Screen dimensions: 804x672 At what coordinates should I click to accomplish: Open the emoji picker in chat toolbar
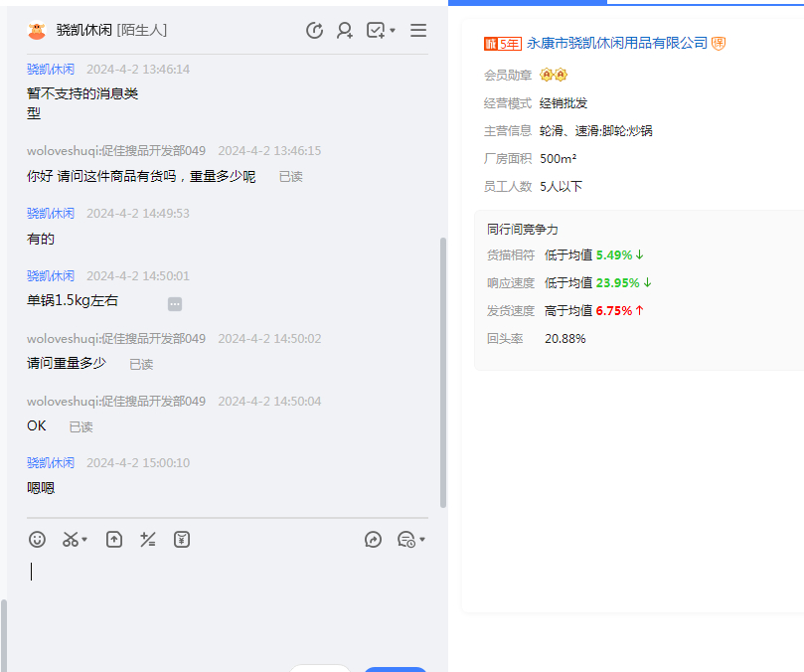point(37,540)
